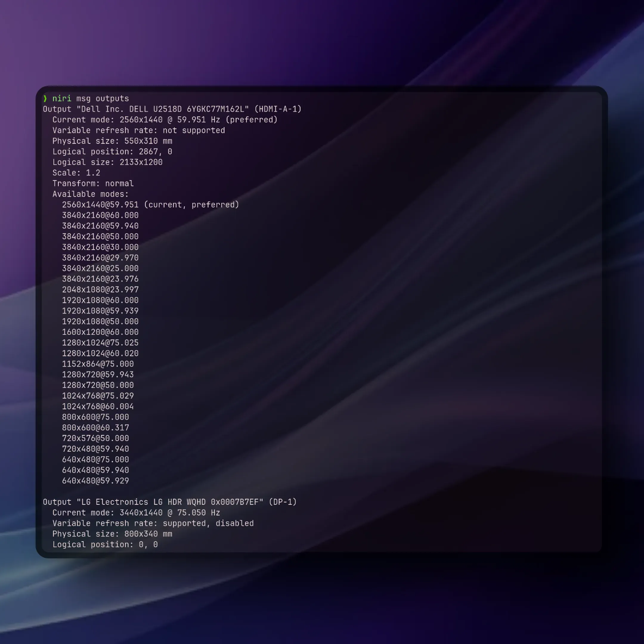Screen dimensions: 644x644
Task: Click 'Logical size: 2133x1200' line
Action: [108, 162]
